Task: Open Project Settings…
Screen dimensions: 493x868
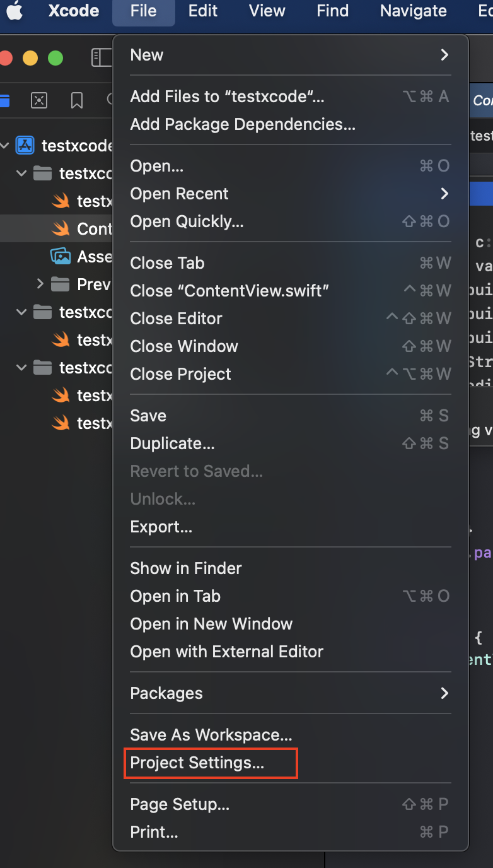Action: [x=291, y=763]
